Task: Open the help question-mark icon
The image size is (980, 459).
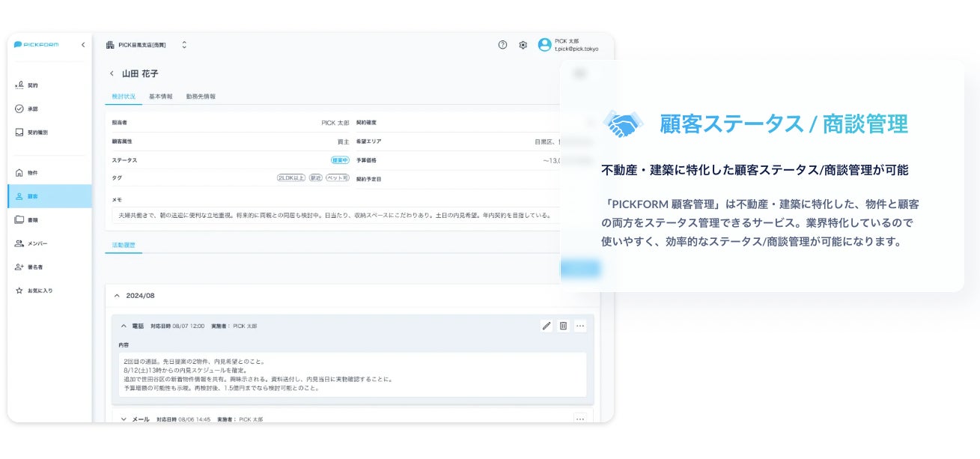Action: click(502, 45)
